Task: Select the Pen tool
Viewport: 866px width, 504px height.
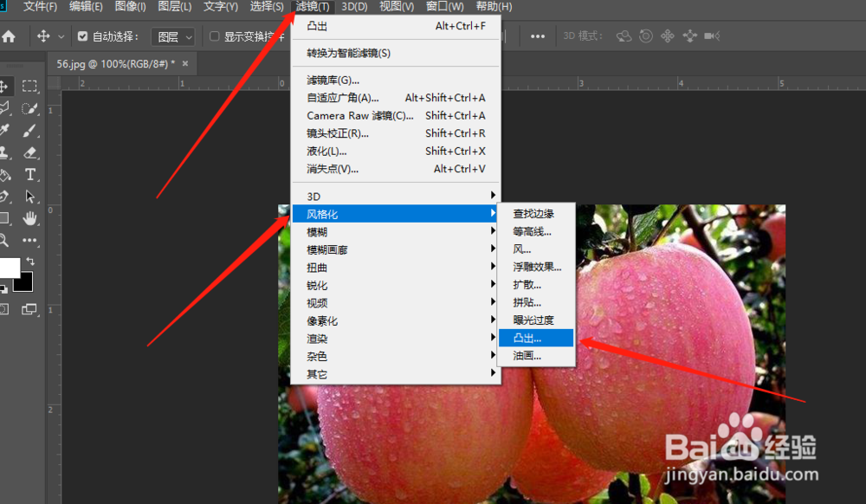Action: pos(4,197)
